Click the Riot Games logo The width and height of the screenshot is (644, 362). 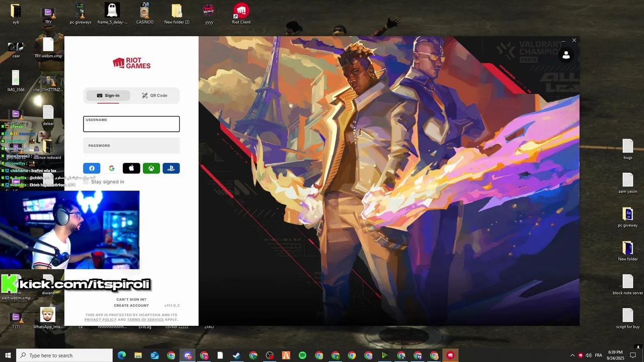click(131, 63)
